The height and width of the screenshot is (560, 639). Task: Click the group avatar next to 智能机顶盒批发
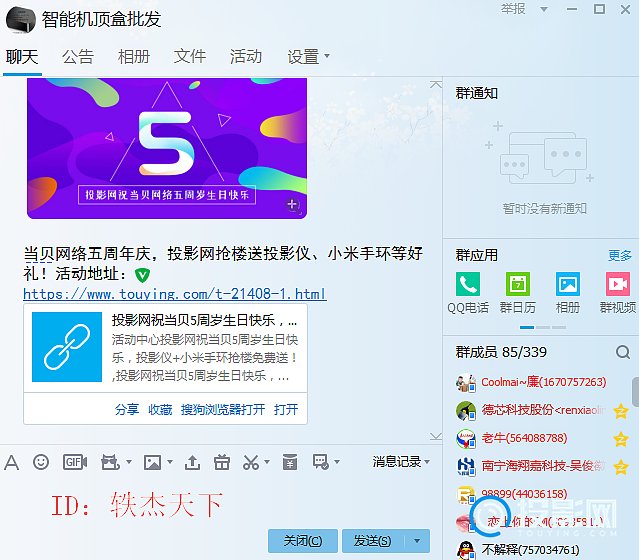click(21, 19)
